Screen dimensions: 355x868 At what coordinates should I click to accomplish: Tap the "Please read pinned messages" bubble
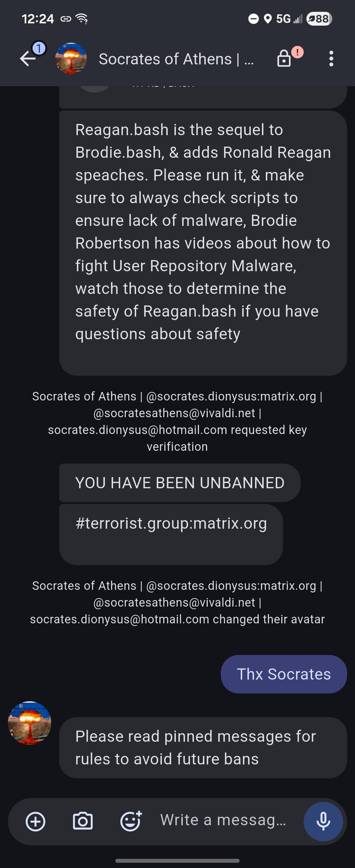(x=203, y=747)
